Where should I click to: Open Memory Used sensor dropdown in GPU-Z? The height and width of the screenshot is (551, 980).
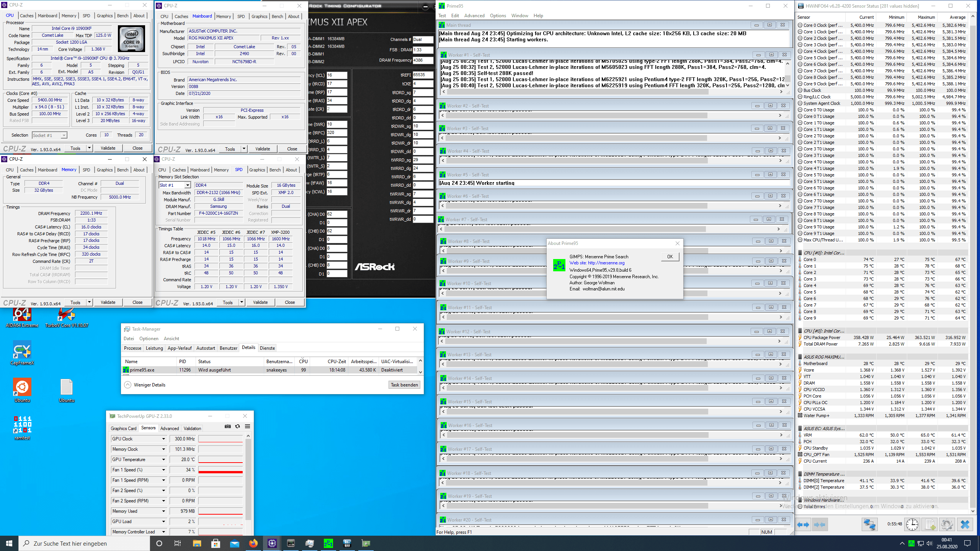pos(163,511)
